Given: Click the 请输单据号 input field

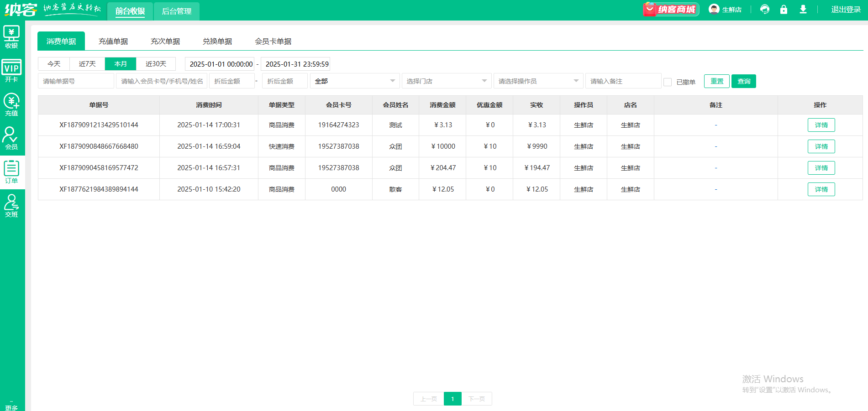Looking at the screenshot, I should point(76,81).
